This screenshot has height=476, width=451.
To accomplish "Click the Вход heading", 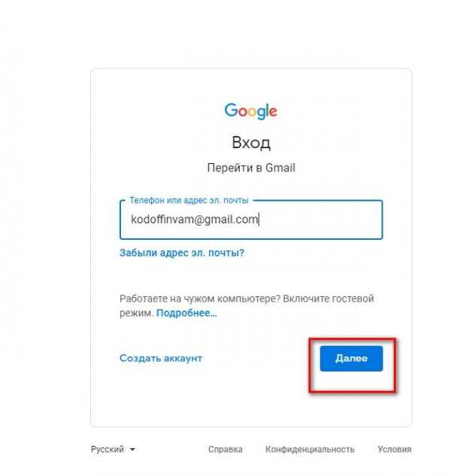I will tap(251, 142).
